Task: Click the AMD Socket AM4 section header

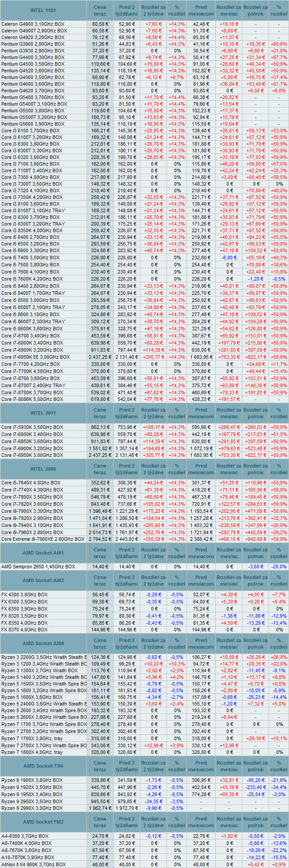Action: [44, 644]
